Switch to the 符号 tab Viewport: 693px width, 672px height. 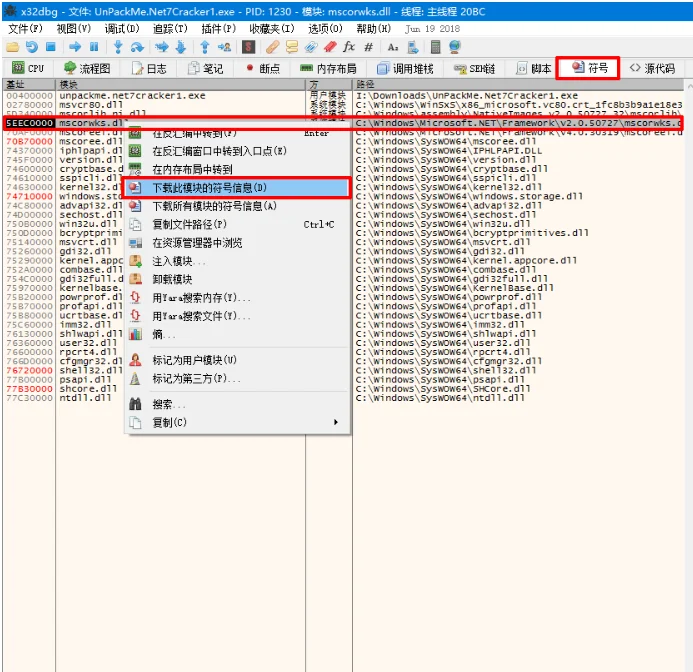(x=588, y=68)
